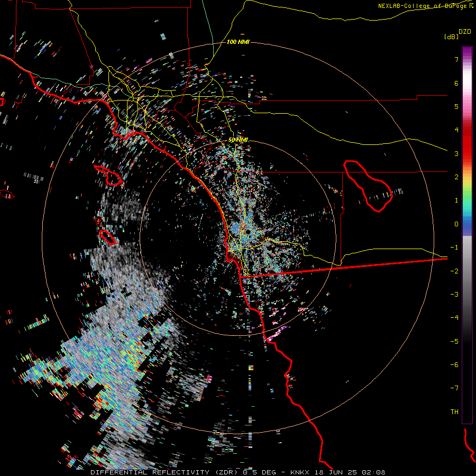Click the -3 dB tick label on the scale

pyautogui.click(x=454, y=295)
